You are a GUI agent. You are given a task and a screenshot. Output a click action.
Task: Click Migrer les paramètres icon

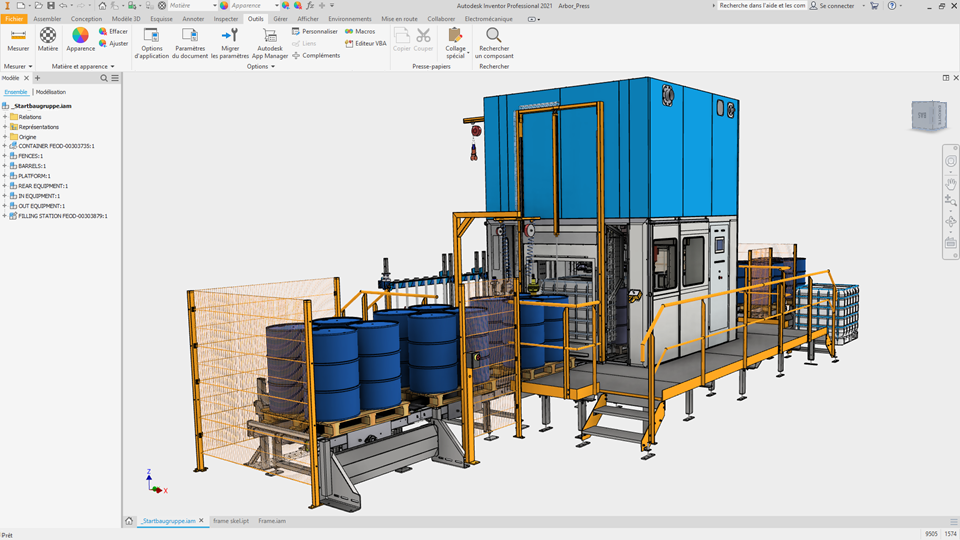tap(230, 36)
